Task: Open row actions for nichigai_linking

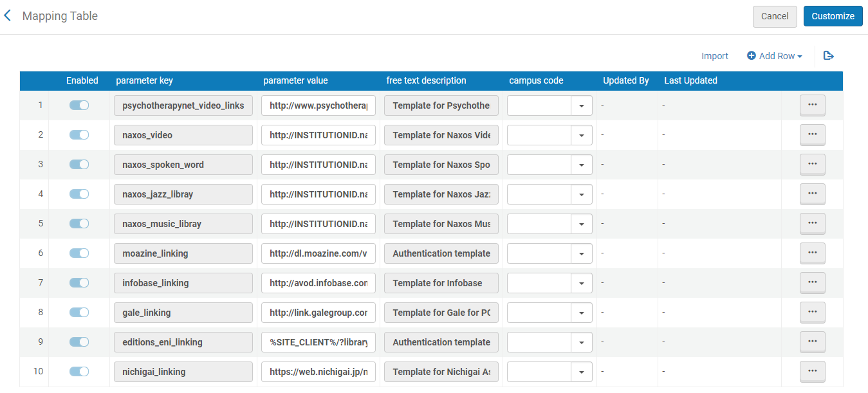Action: tap(812, 372)
